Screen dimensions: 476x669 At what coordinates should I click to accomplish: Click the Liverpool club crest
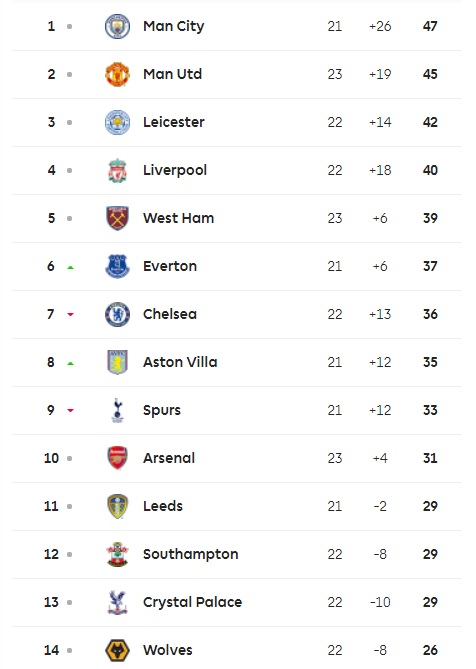coord(117,171)
